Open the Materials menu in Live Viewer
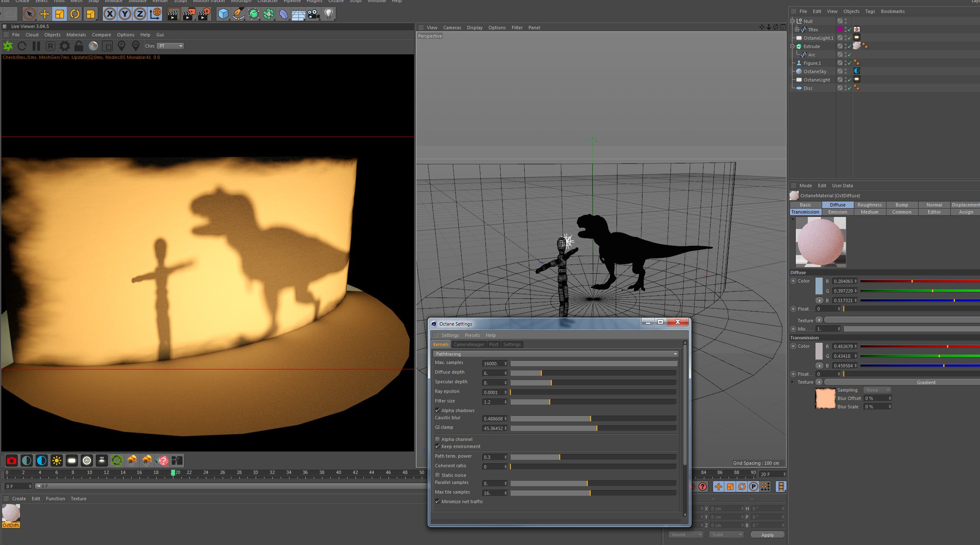Screen dimensions: 980x545 pos(76,35)
